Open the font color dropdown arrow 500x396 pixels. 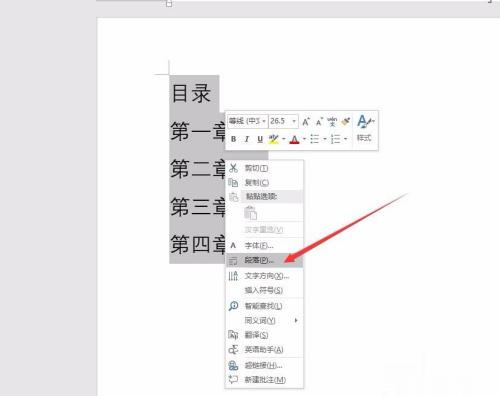(304, 139)
